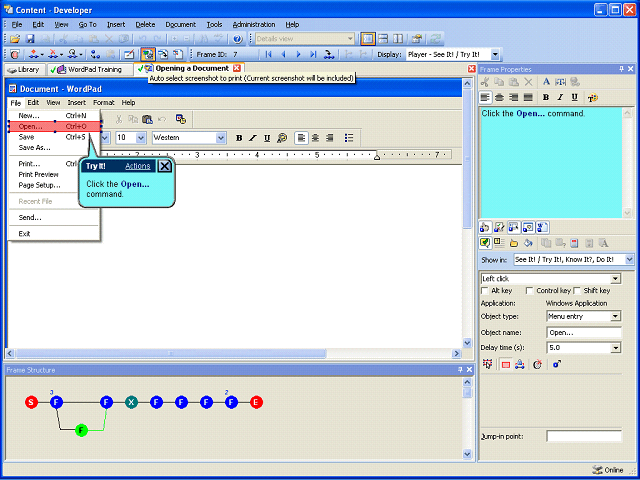This screenshot has height=480, width=640.
Task: Open the Left click action dropdown
Action: coord(616,279)
